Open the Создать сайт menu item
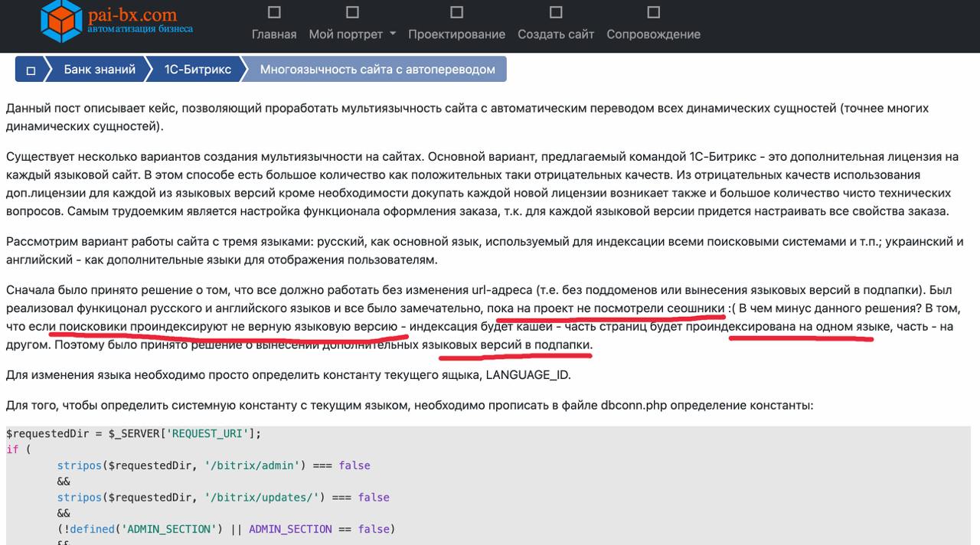This screenshot has height=545, width=980. 556,34
